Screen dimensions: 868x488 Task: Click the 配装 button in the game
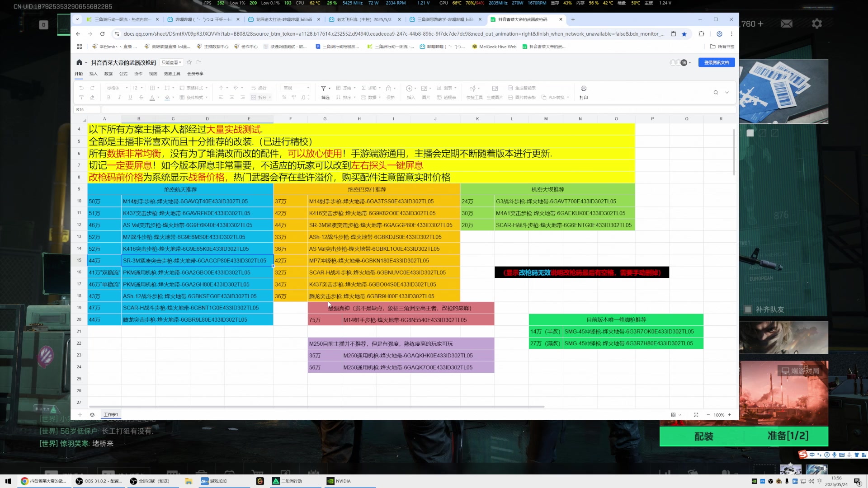pos(703,436)
